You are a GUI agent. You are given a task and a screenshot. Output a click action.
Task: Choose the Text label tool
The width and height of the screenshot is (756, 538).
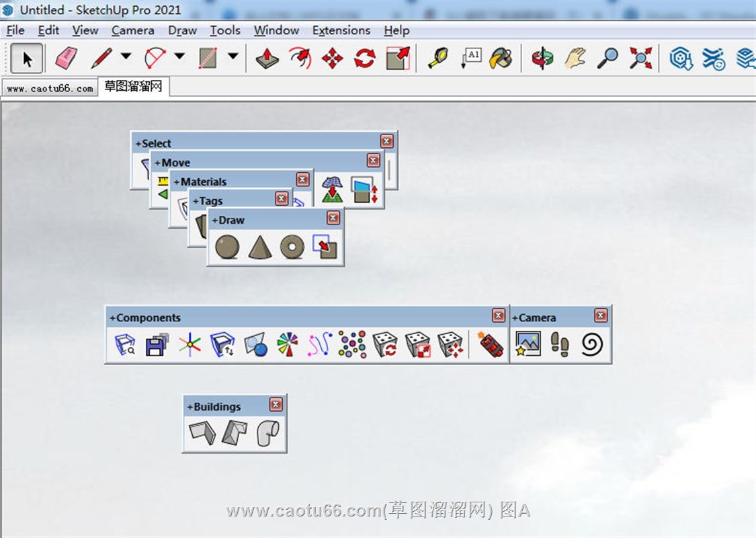pyautogui.click(x=471, y=59)
